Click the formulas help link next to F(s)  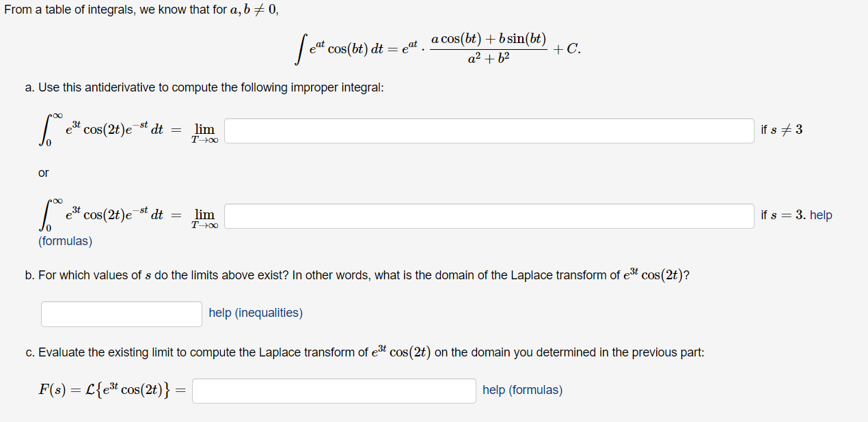pyautogui.click(x=521, y=389)
